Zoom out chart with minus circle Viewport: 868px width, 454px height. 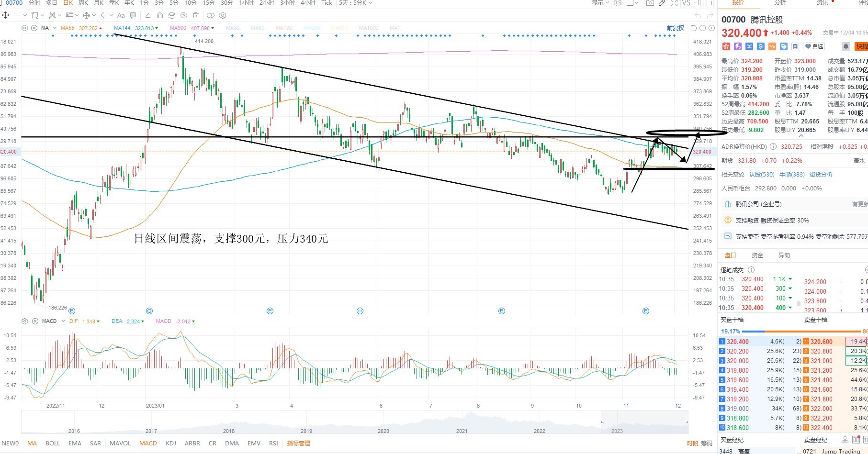coord(702,28)
